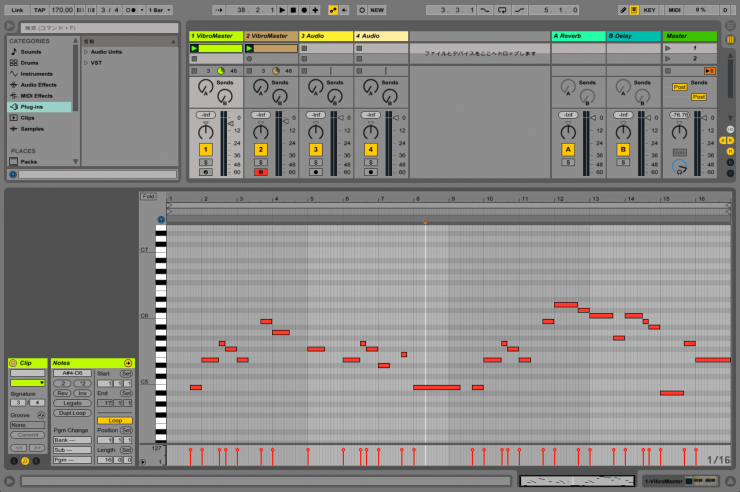Arm track 3 Audio for recording
This screenshot has height=492, width=740.
pyautogui.click(x=315, y=172)
